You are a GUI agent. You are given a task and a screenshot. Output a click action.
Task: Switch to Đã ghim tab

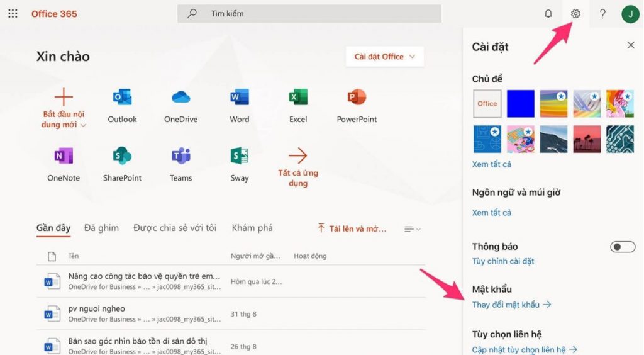point(101,228)
